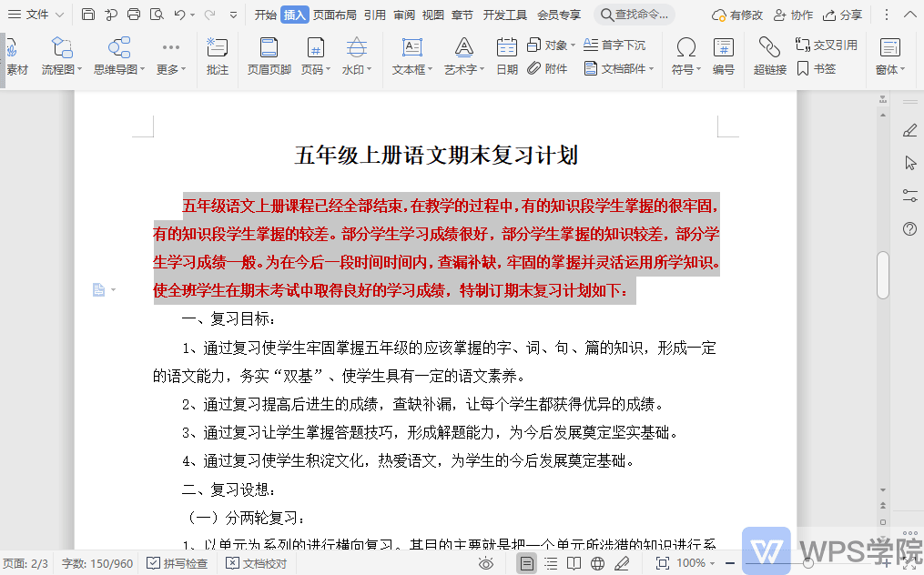Viewport: 924px width, 575px height.
Task: Click the 页面: 2/3 page indicator
Action: pos(25,564)
